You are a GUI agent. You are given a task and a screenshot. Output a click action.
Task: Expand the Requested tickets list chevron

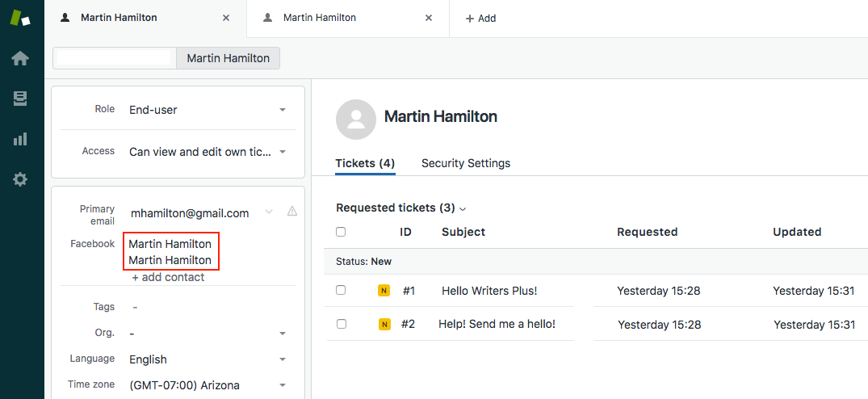click(x=463, y=209)
